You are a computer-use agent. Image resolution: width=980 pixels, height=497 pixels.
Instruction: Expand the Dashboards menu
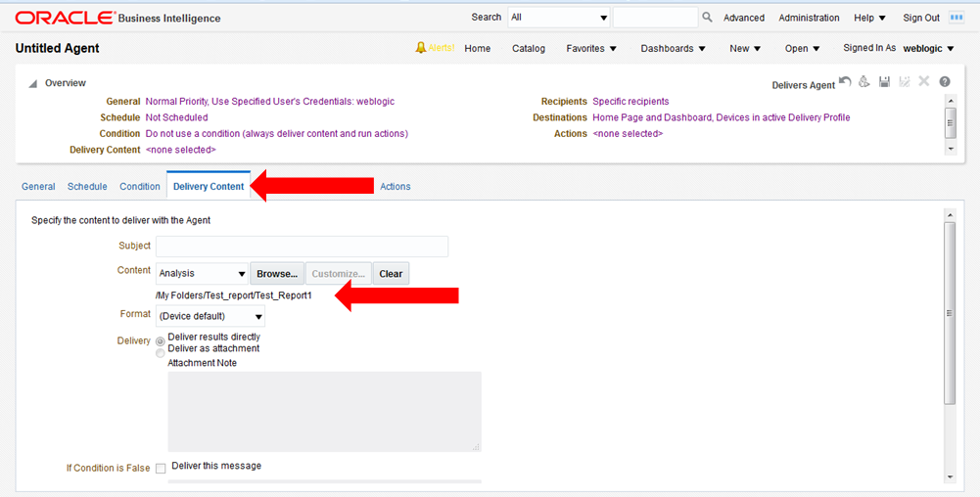(x=674, y=48)
